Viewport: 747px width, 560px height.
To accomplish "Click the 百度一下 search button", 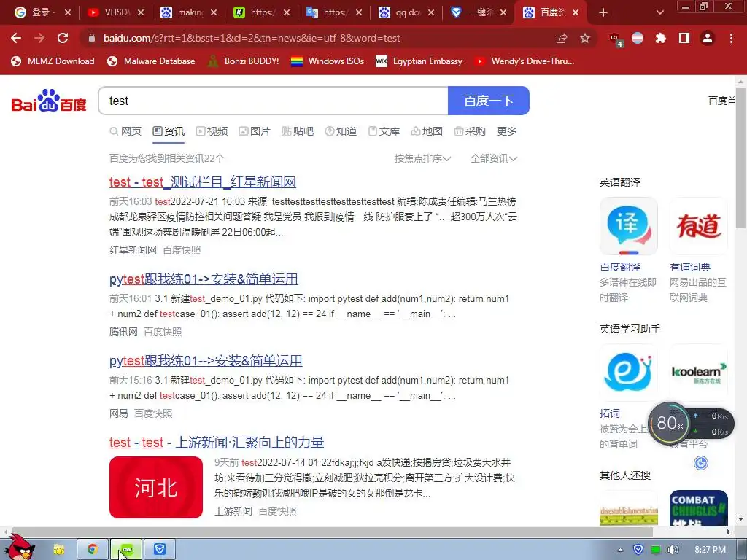I will (488, 101).
